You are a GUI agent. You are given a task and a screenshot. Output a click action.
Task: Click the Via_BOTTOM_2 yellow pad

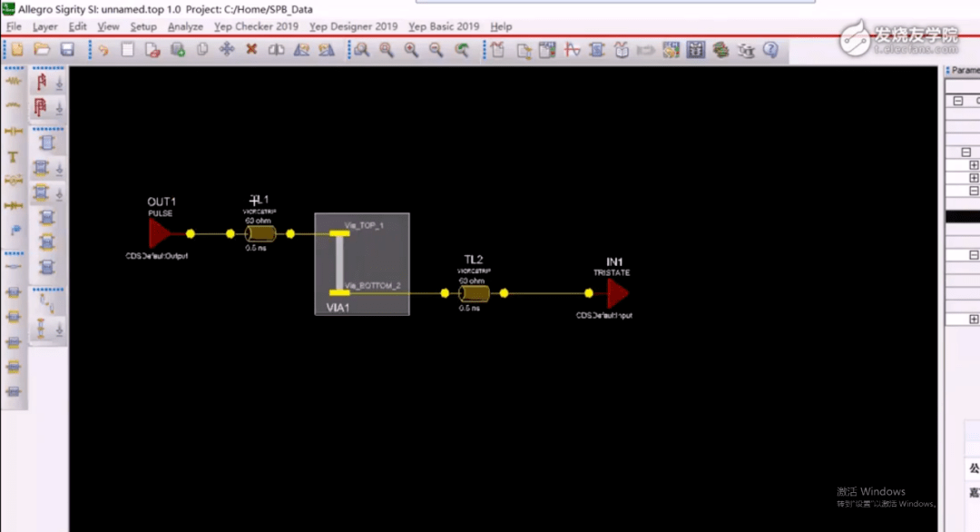point(339,292)
